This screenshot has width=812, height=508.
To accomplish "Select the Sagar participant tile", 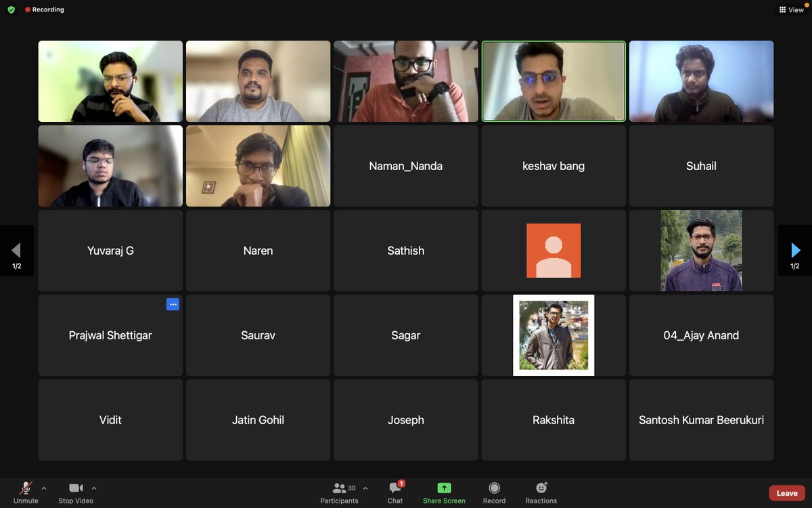I will [x=406, y=335].
